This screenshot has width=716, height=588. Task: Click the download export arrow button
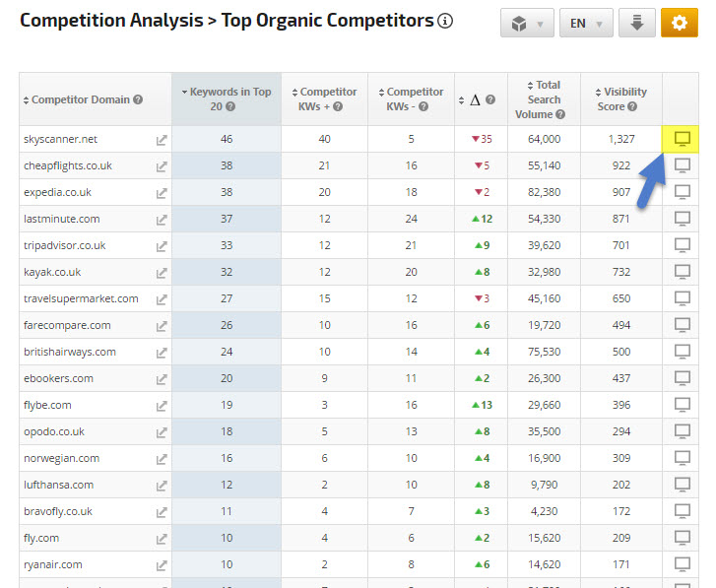point(636,23)
